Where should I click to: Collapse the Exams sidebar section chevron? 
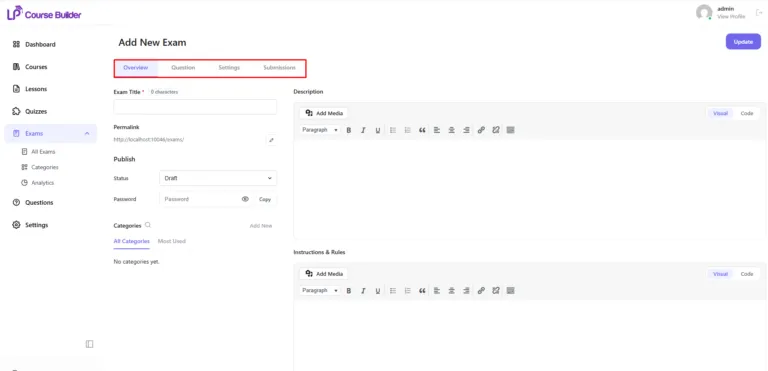point(87,133)
